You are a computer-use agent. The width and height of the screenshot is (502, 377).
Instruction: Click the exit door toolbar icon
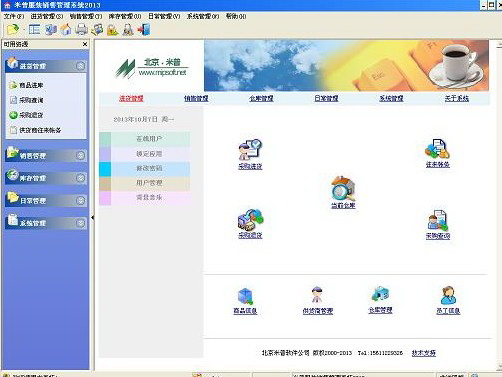144,30
